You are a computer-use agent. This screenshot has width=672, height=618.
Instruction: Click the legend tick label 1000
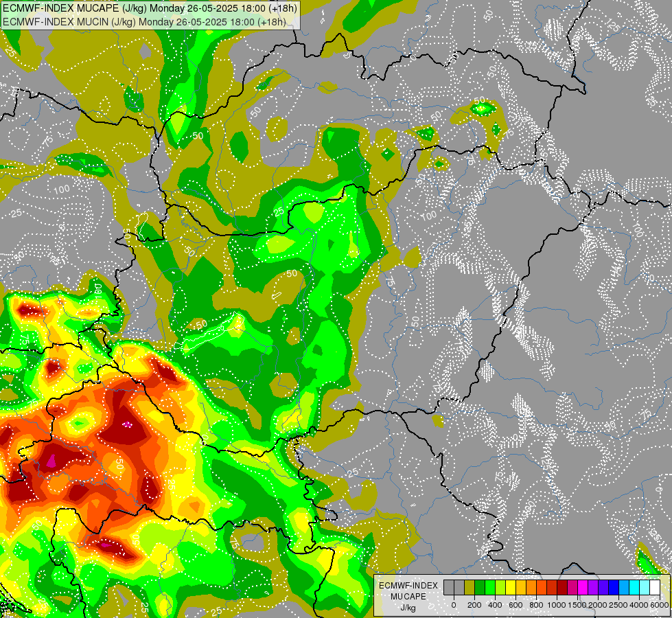557,605
